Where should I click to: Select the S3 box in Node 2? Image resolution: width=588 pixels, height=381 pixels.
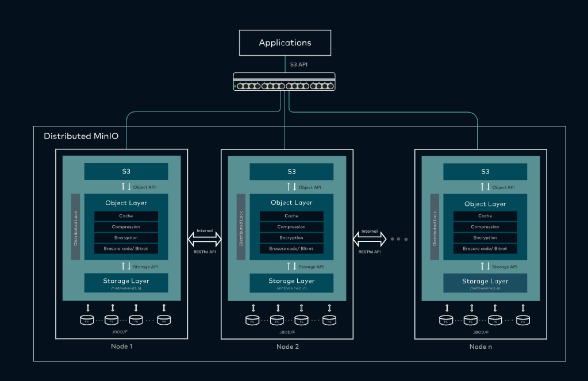coord(291,172)
